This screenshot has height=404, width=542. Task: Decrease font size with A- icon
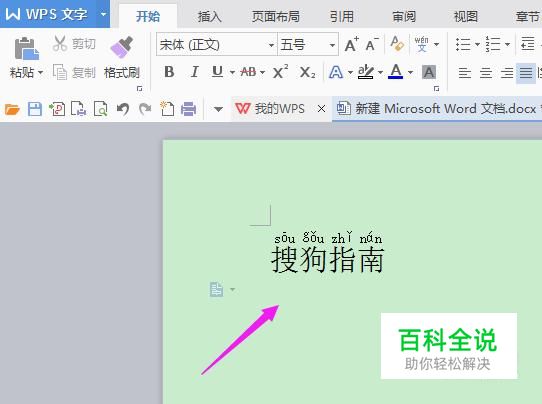[x=372, y=44]
